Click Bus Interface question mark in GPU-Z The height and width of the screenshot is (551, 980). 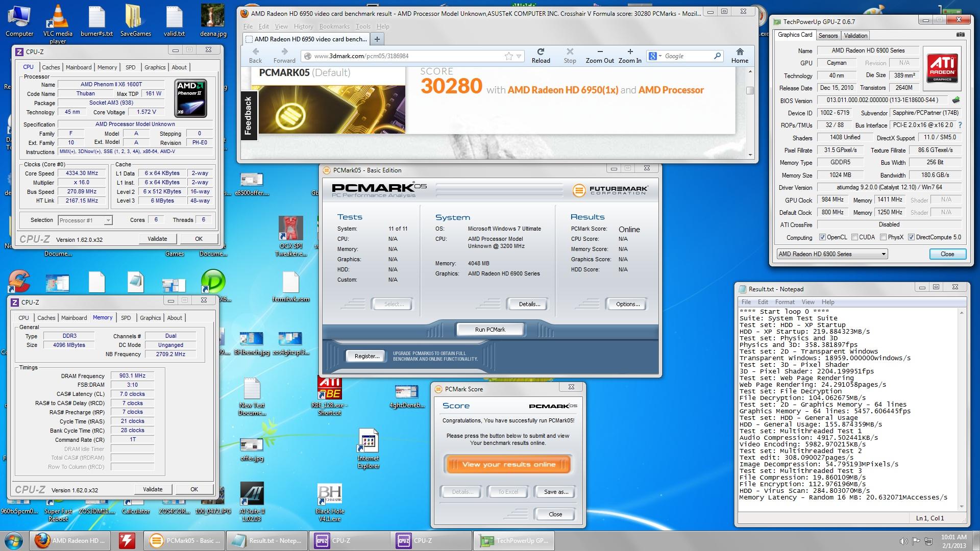960,125
